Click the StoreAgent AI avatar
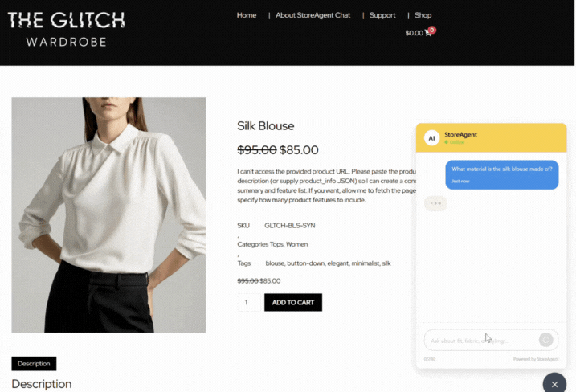 pos(431,138)
